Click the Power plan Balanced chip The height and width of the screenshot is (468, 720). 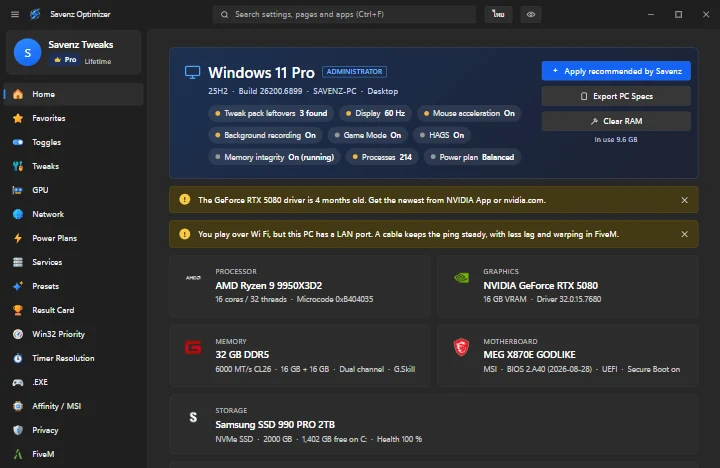click(x=472, y=157)
